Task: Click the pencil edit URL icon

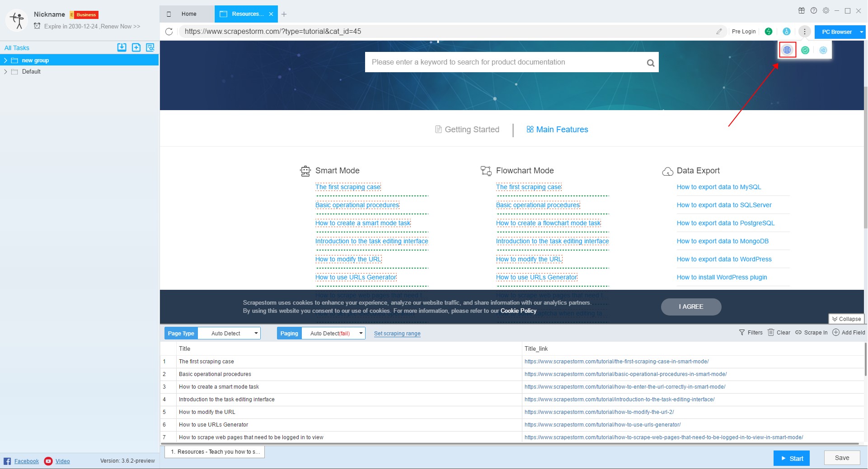Action: tap(719, 32)
